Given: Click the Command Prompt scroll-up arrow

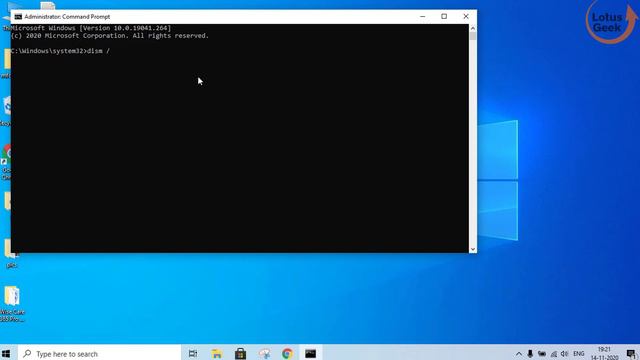Looking at the screenshot, I should point(473,28).
